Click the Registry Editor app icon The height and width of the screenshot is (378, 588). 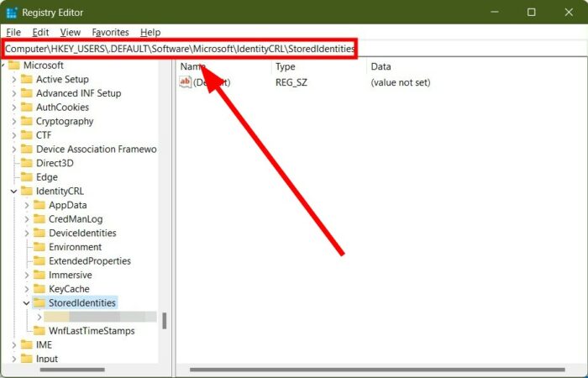click(12, 13)
